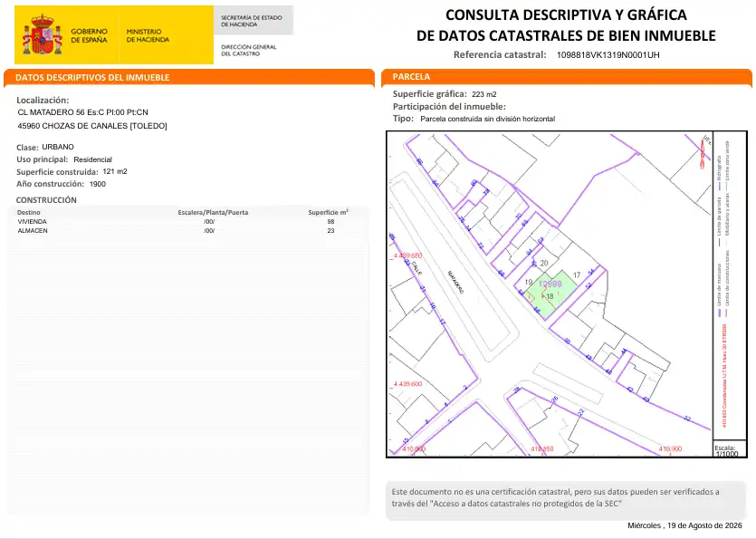Image resolution: width=756 pixels, height=539 pixels.
Task: Click parcel number 19 on the map
Action: 529,283
